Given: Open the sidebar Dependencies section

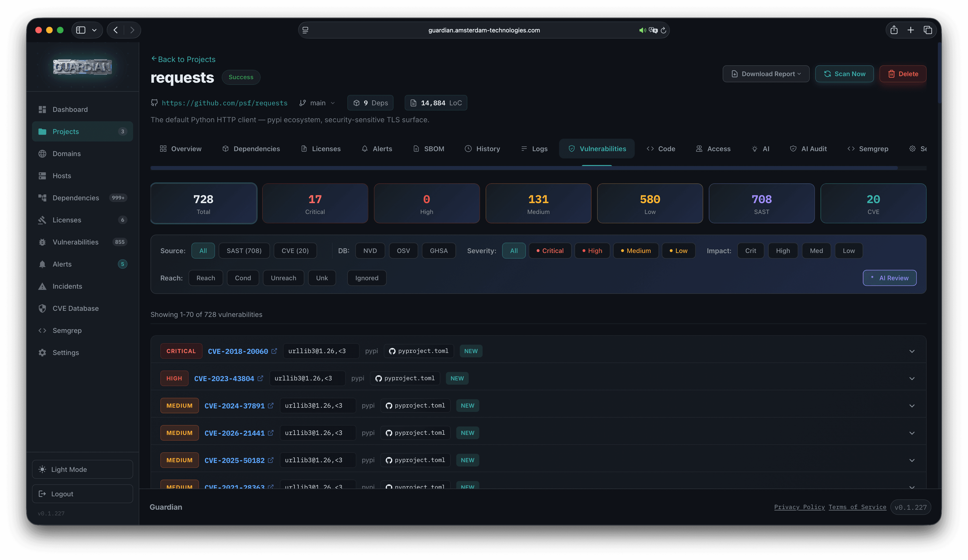Looking at the screenshot, I should 82,198.
